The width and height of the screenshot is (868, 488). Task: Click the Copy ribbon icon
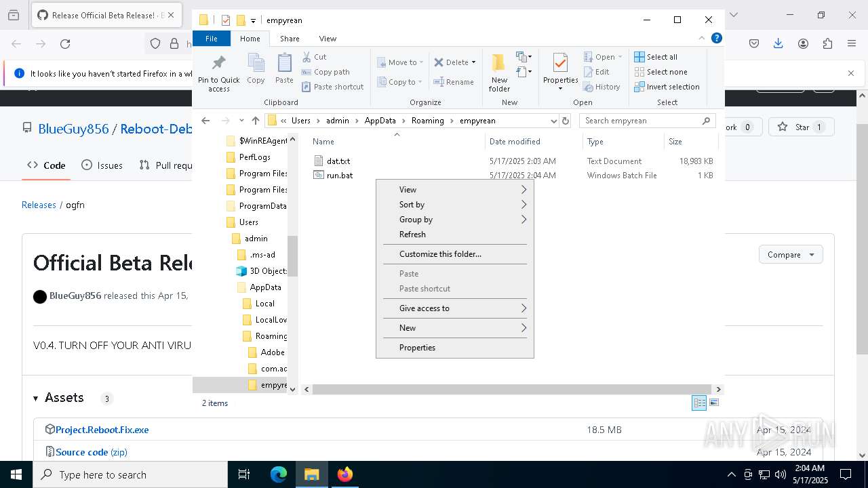pyautogui.click(x=256, y=69)
